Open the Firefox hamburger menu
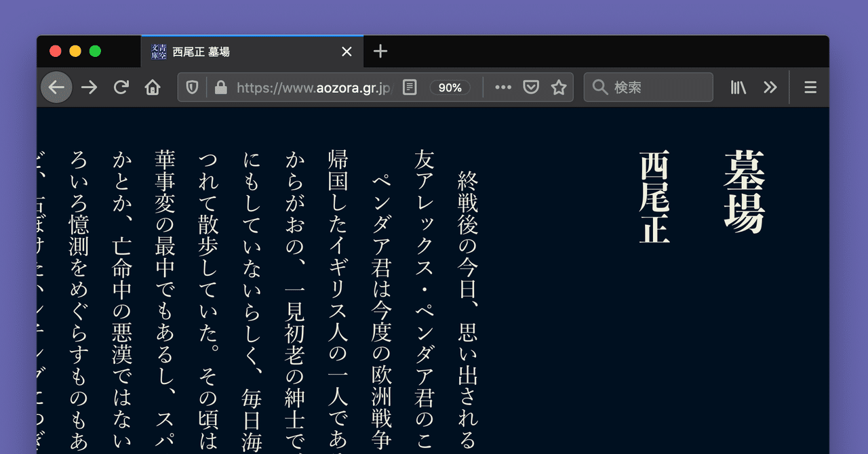 (810, 87)
